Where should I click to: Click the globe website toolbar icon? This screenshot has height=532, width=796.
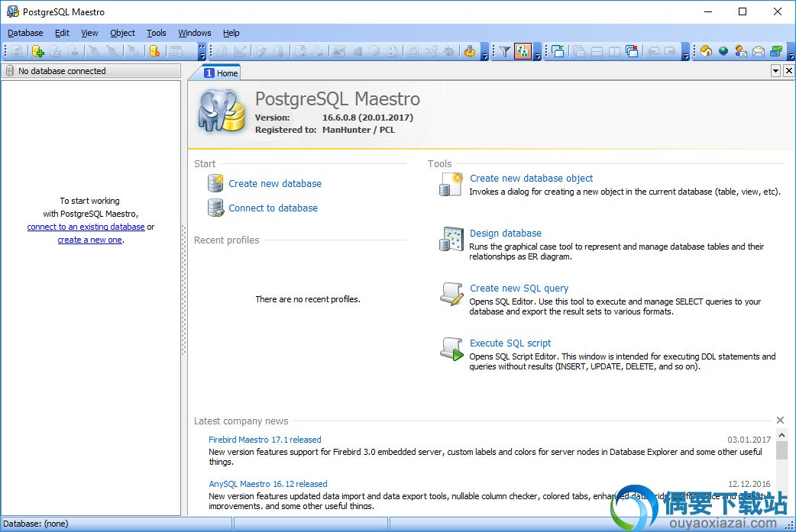(723, 51)
